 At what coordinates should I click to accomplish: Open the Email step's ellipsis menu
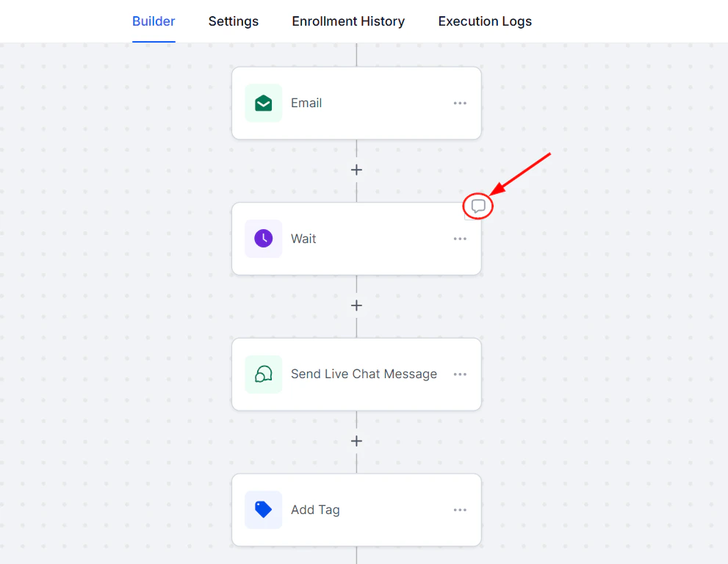(x=460, y=103)
